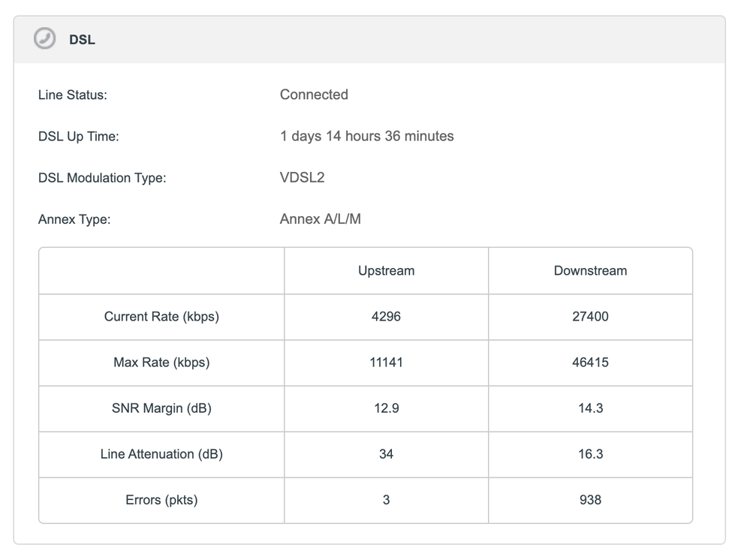
Task: Click the Max Rate (kbps) row label
Action: (161, 362)
